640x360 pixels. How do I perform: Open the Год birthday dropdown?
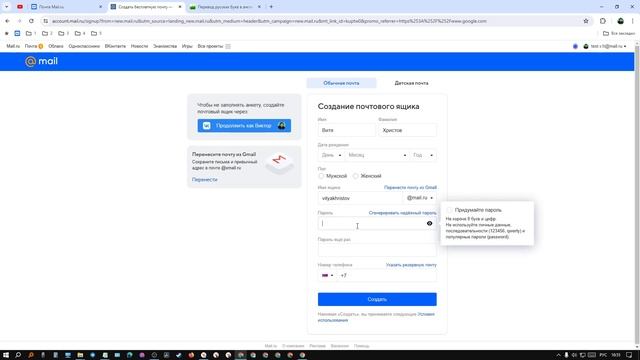coord(423,155)
